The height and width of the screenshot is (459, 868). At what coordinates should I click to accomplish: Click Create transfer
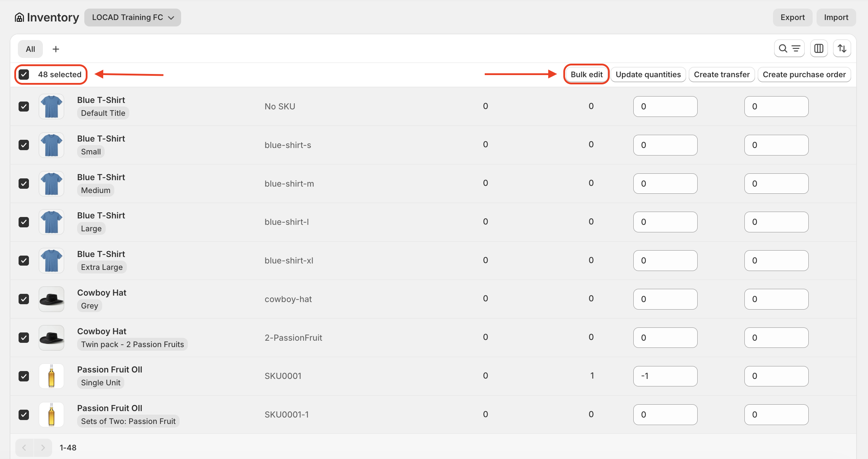[722, 74]
